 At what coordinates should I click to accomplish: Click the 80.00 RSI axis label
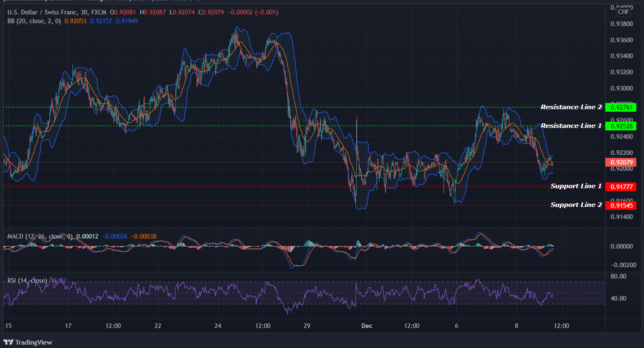click(618, 276)
